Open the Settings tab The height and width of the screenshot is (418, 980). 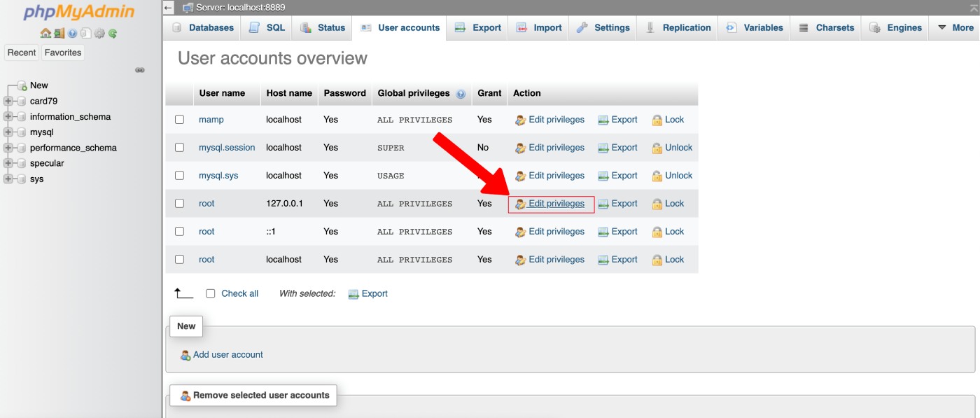pos(603,28)
